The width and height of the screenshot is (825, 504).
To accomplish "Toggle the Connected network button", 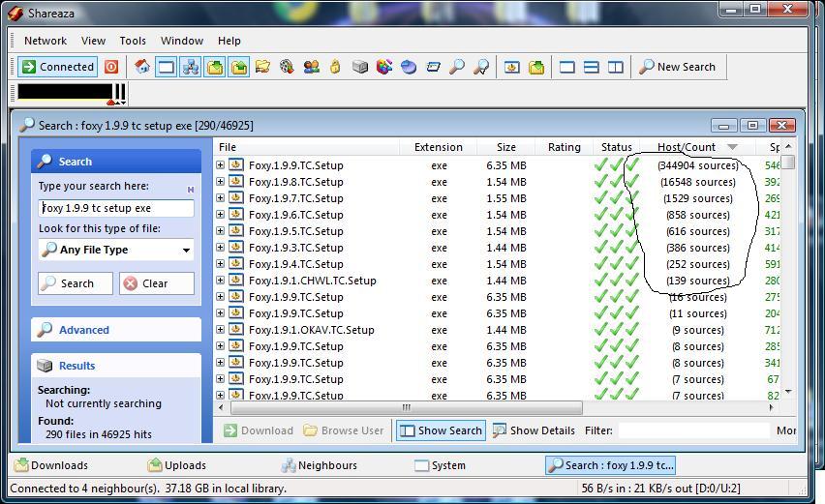I will [58, 67].
